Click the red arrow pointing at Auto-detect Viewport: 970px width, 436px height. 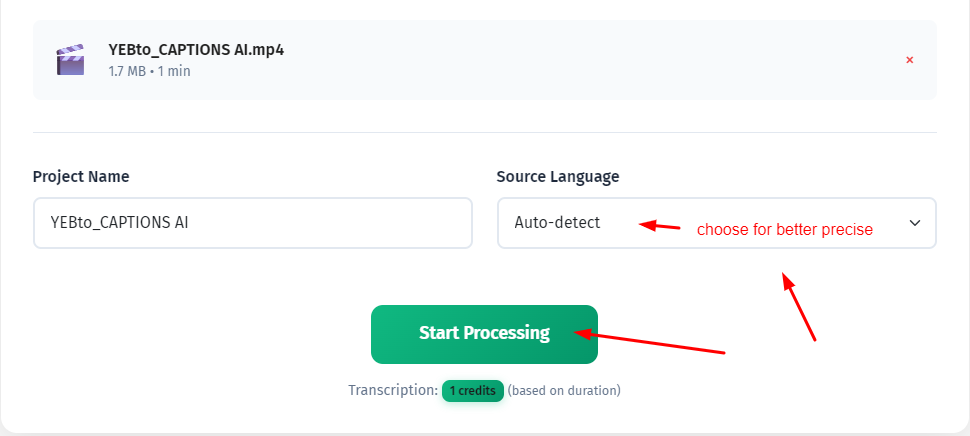point(658,226)
